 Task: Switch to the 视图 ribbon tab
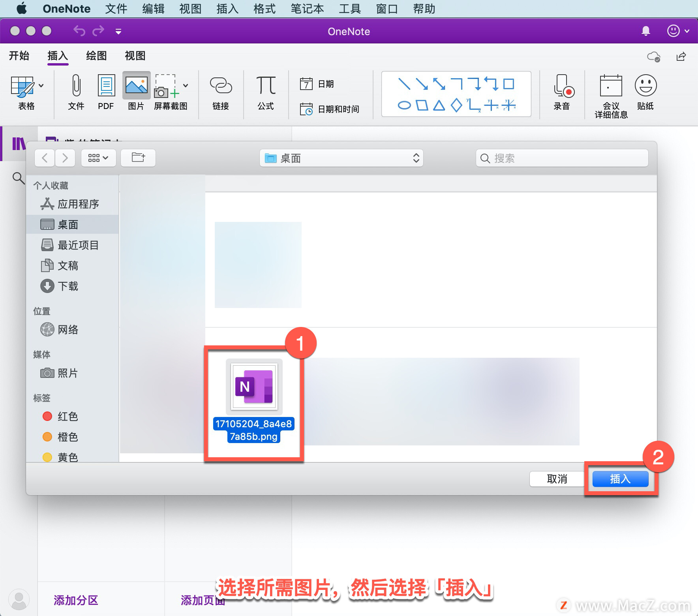pyautogui.click(x=135, y=56)
